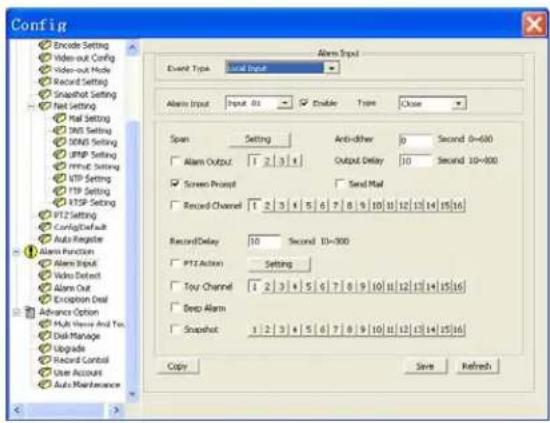This screenshot has width=550, height=423.
Task: Select PPPoE Setting in the tree
Action: coord(94,167)
